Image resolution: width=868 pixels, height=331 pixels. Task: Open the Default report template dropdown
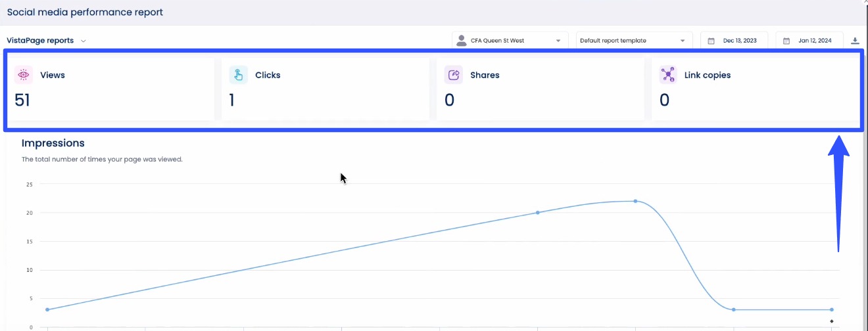click(x=634, y=41)
